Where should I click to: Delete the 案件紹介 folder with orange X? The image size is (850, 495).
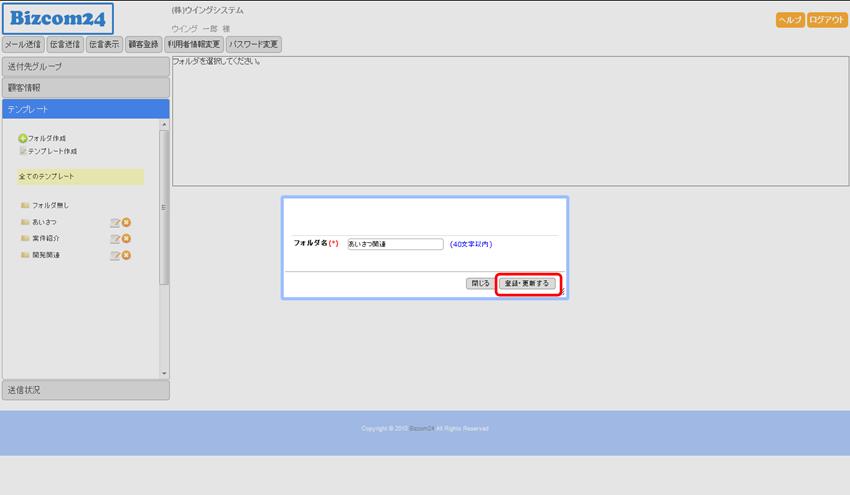click(127, 239)
